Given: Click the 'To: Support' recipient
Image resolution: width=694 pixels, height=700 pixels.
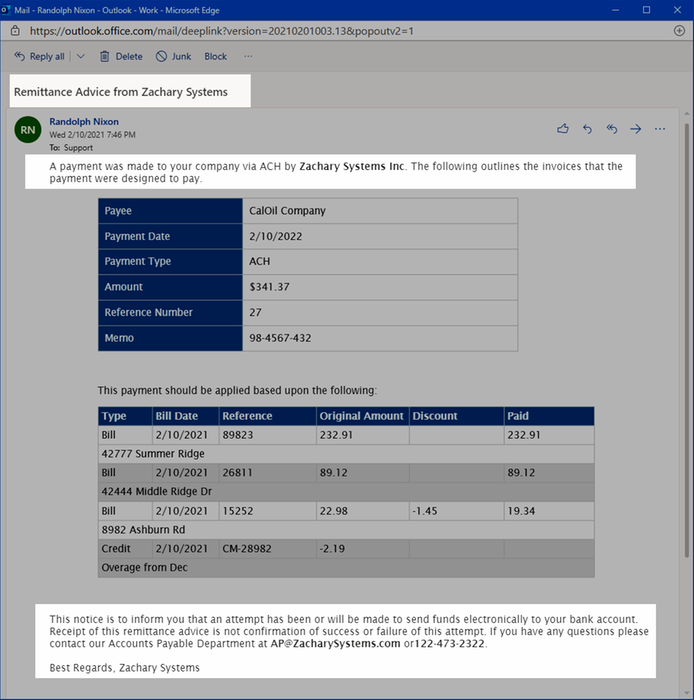Looking at the screenshot, I should click(71, 147).
